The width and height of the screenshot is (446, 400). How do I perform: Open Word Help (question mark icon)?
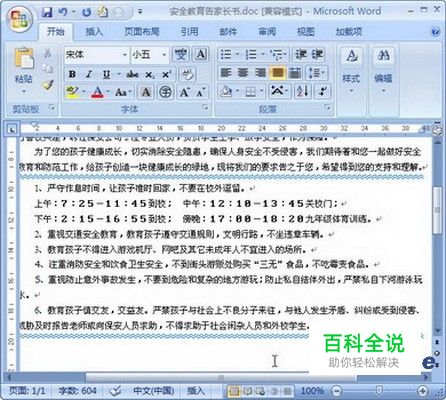[x=435, y=32]
